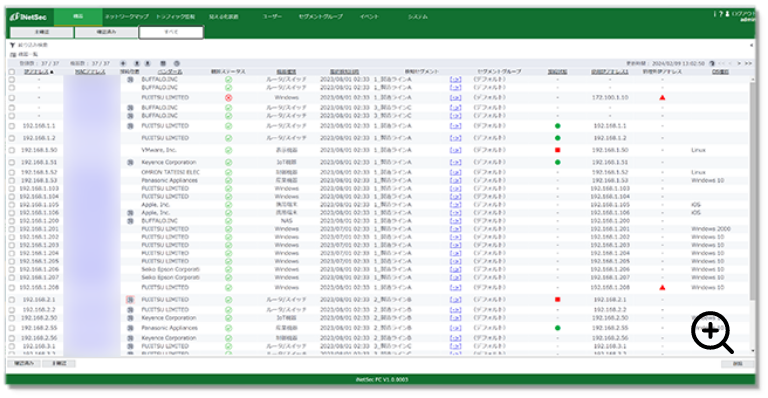The width and height of the screenshot is (768, 398).
Task: Click the grid icon in the list toolbar
Action: (163, 64)
